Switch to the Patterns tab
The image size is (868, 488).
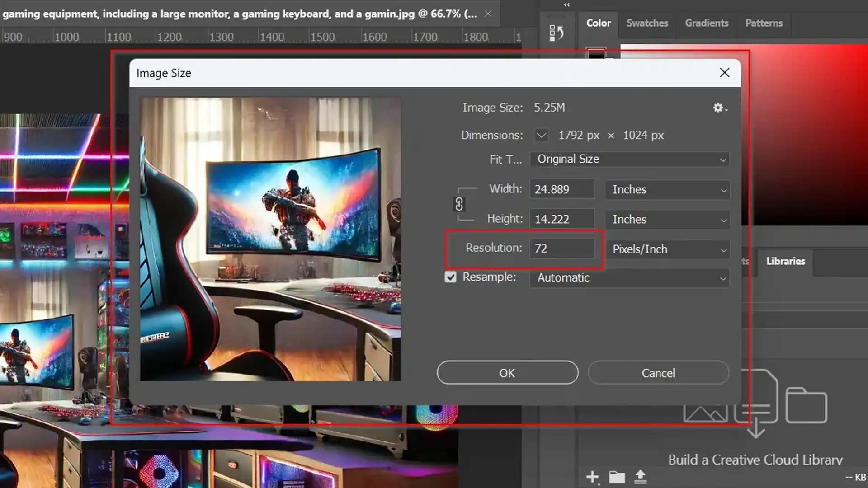pyautogui.click(x=764, y=23)
